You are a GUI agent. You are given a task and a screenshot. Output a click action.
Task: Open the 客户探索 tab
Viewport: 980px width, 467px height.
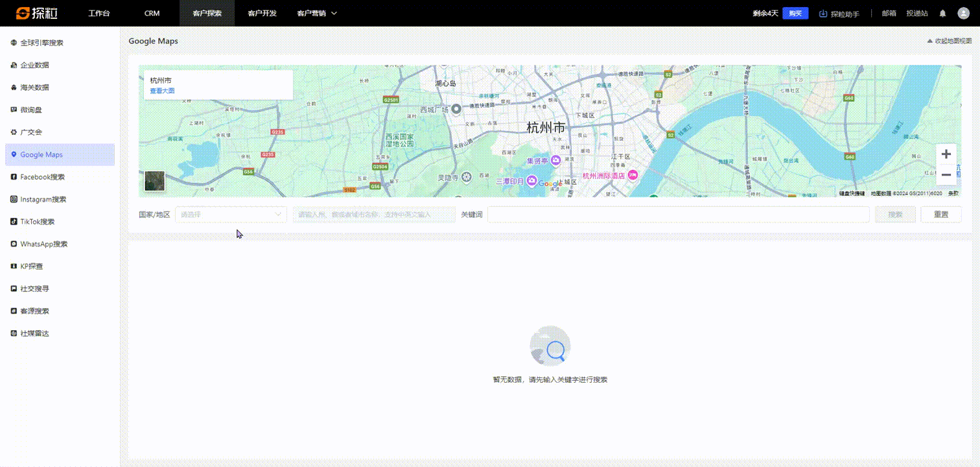coord(207,13)
